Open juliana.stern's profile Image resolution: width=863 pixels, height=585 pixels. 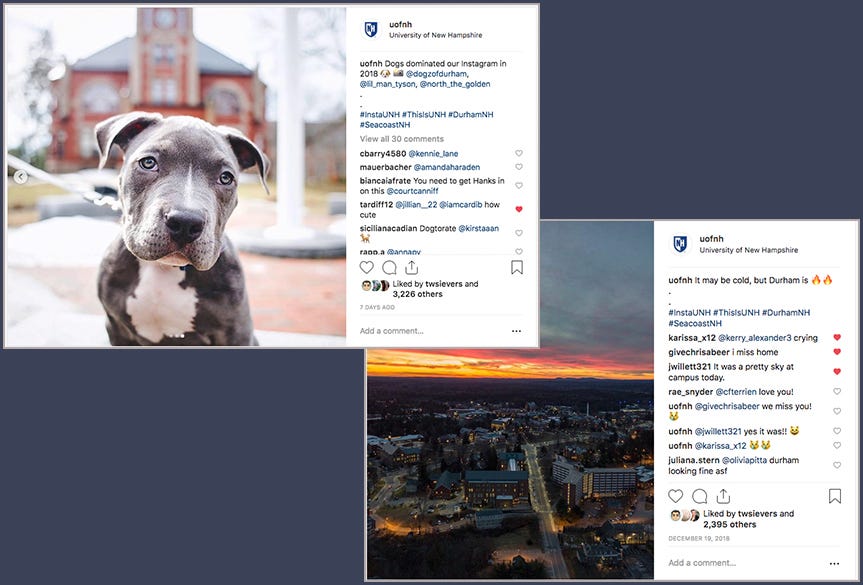click(x=693, y=460)
